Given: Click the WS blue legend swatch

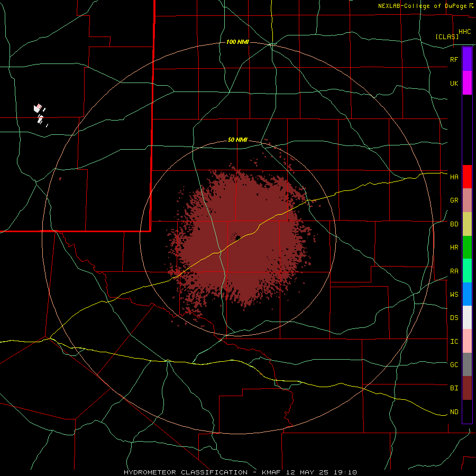Looking at the screenshot, I should point(467,294).
